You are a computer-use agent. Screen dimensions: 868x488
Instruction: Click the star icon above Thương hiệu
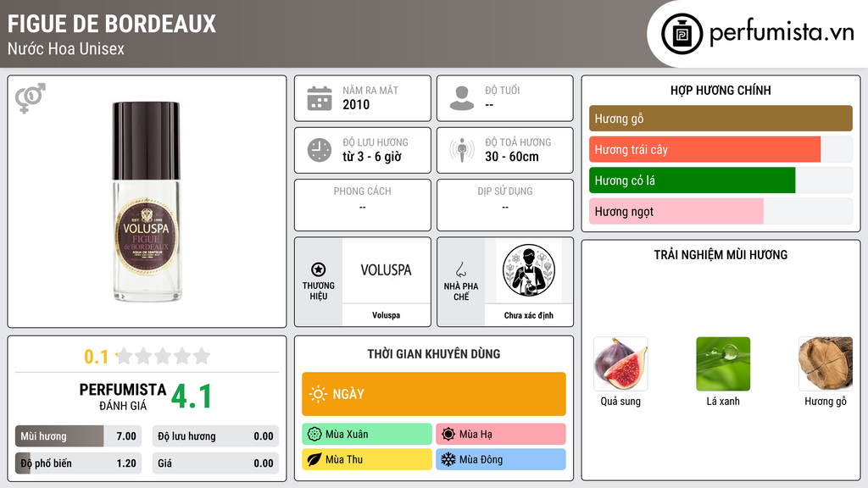319,269
